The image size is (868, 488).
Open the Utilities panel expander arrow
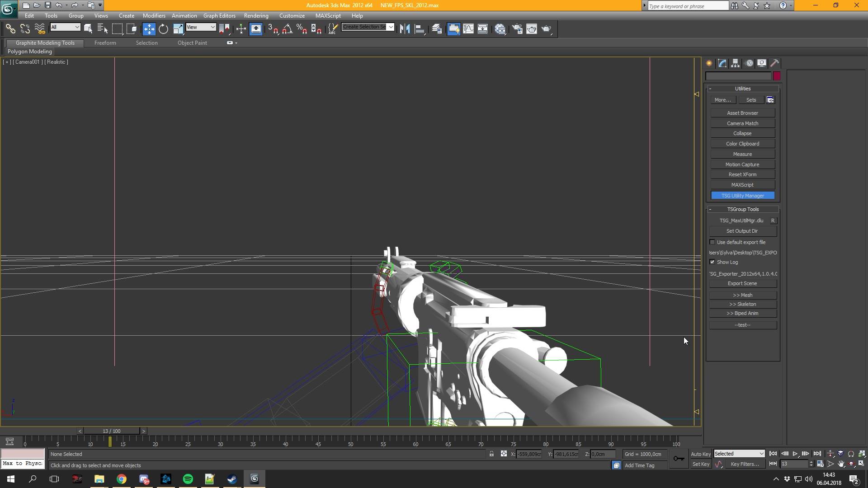[710, 88]
